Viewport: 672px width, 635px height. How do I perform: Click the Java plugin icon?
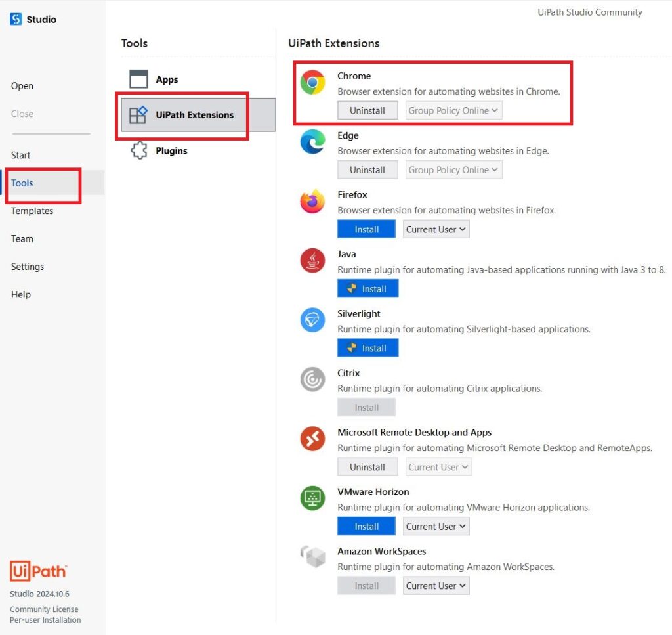(313, 261)
